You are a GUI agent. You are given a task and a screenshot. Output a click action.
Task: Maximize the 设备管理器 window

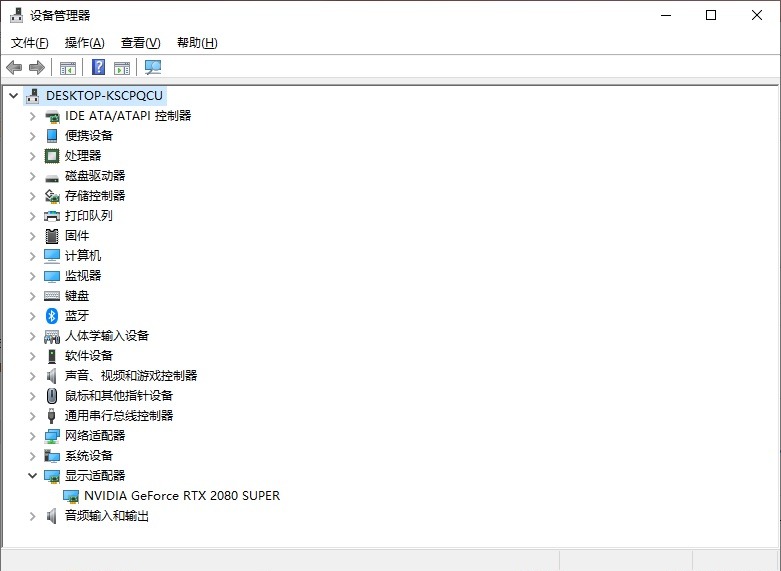[x=711, y=15]
